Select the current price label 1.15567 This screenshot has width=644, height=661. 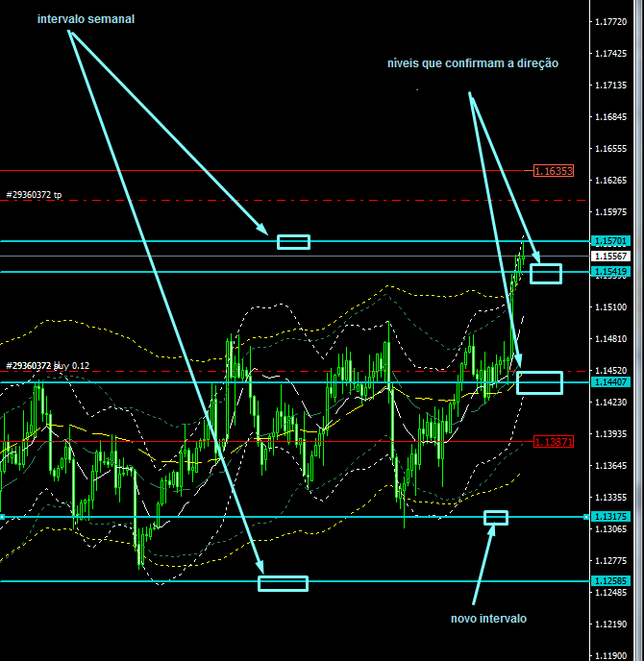(x=611, y=257)
